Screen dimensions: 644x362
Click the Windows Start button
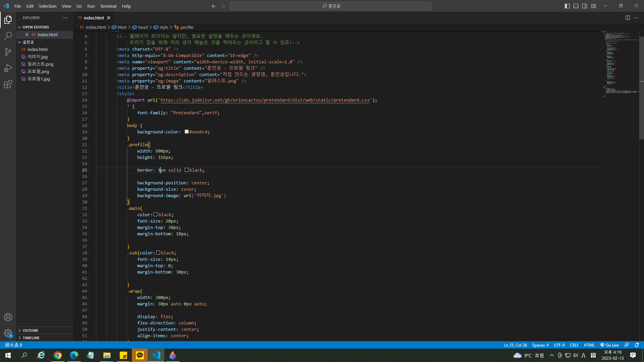(8, 355)
